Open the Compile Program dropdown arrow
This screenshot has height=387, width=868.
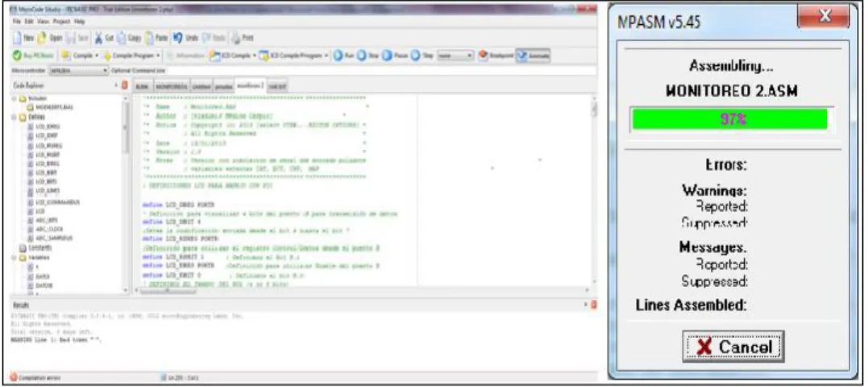click(x=158, y=56)
